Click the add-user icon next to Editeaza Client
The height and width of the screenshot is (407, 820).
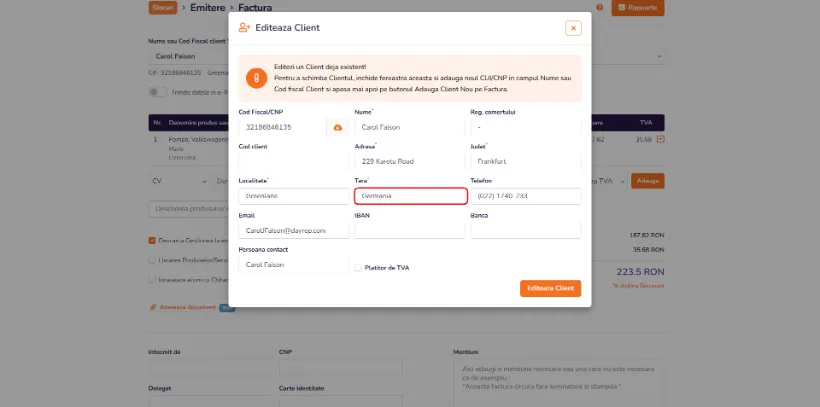tap(244, 28)
